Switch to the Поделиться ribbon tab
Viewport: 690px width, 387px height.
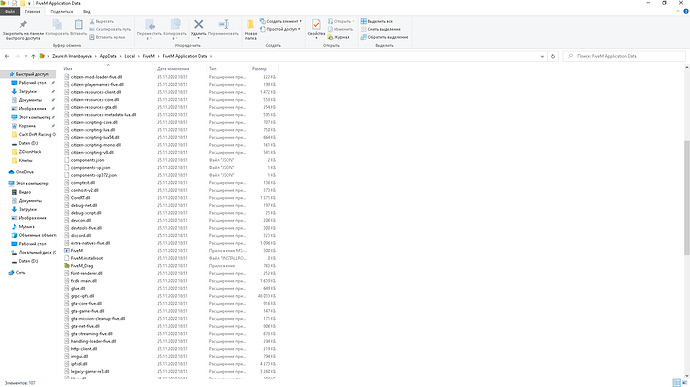[62, 11]
